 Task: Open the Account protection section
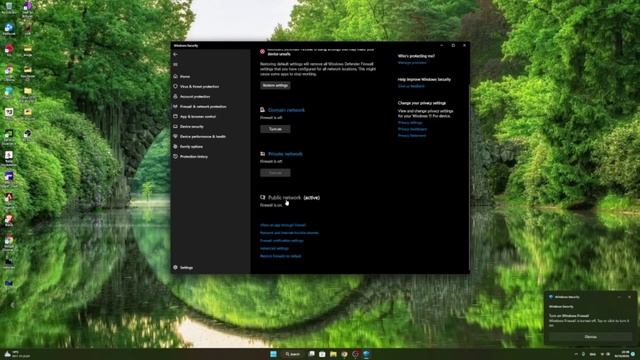195,96
